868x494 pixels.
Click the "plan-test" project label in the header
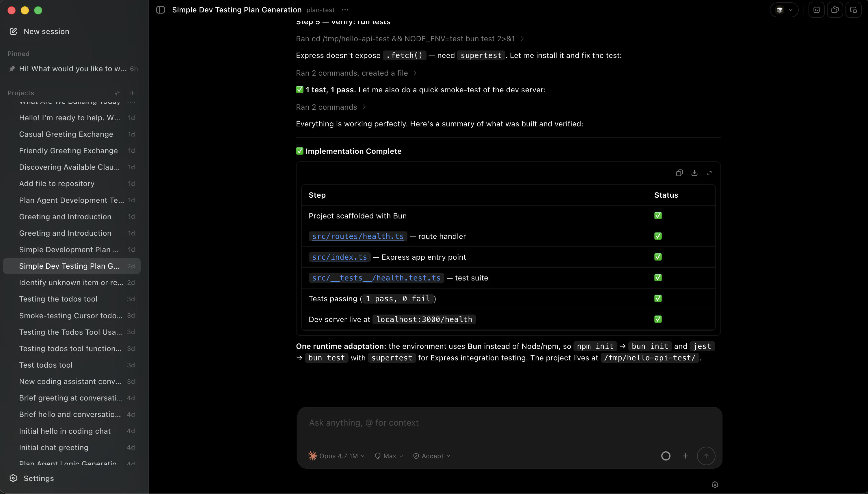320,10
